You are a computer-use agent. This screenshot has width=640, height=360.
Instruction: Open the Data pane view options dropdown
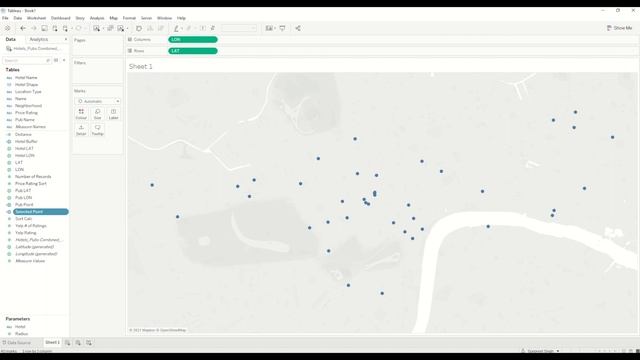[x=64, y=60]
